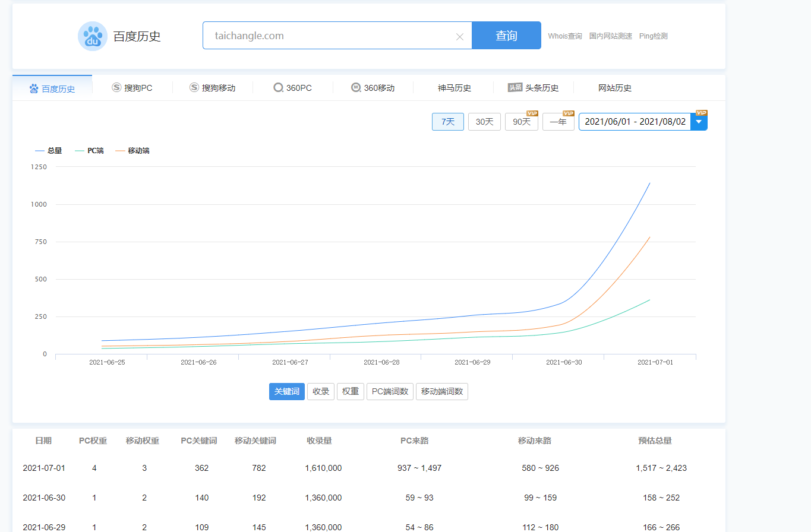Click the 查询 search button
Image resolution: width=811 pixels, height=532 pixels.
pyautogui.click(x=506, y=36)
